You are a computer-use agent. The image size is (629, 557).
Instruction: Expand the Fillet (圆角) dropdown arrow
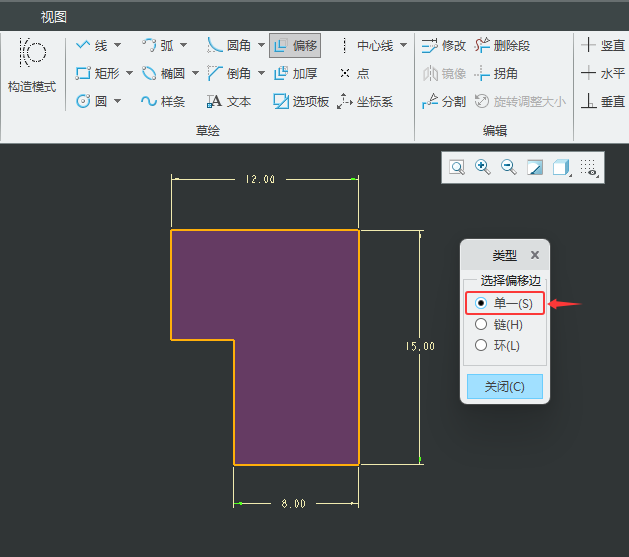[x=261, y=45]
